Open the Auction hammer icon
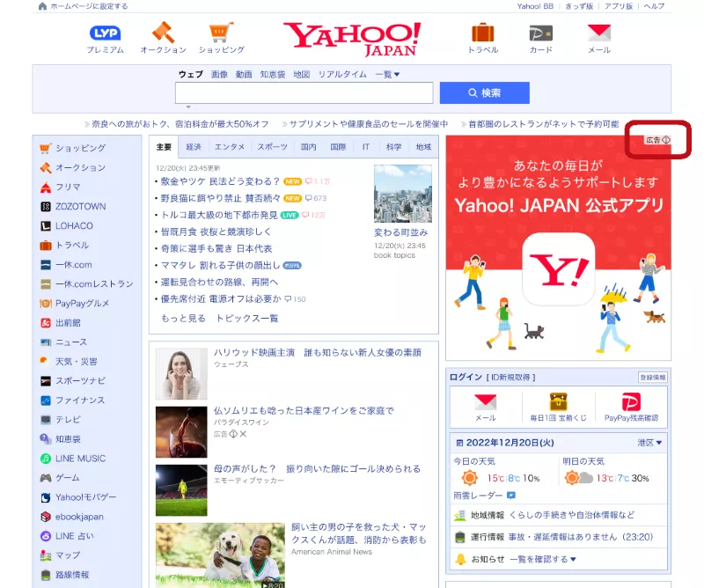 click(x=163, y=33)
